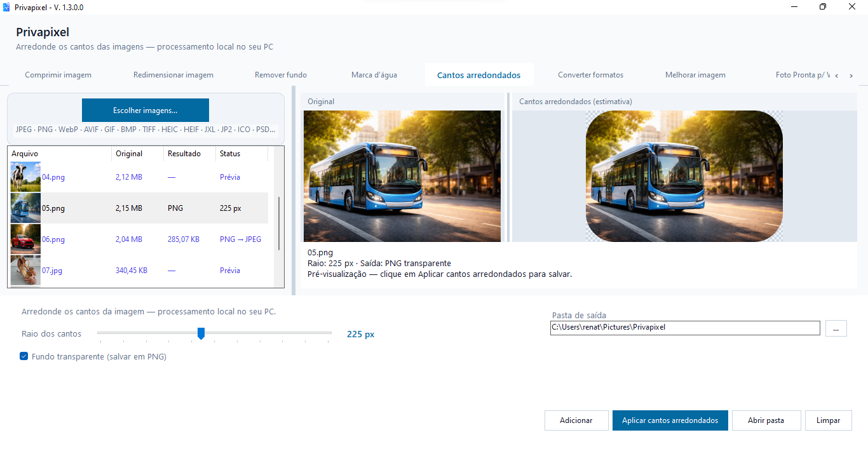Screen dimensions: 868x456
Task: Click the 04.png file name
Action: point(53,177)
